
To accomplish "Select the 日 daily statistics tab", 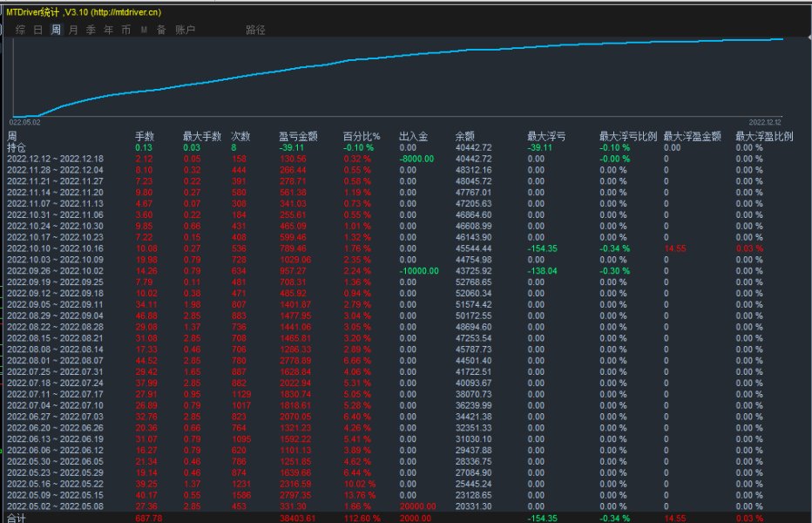I will click(x=37, y=30).
